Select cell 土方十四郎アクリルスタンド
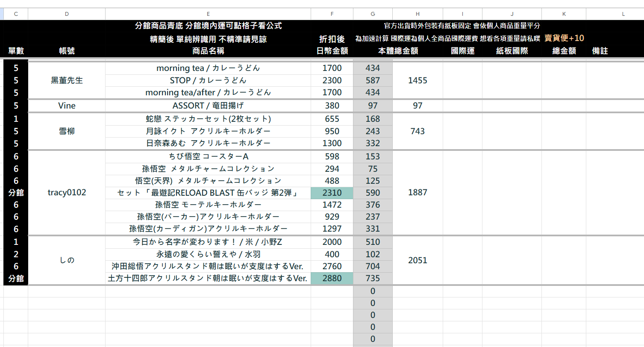 (208, 279)
